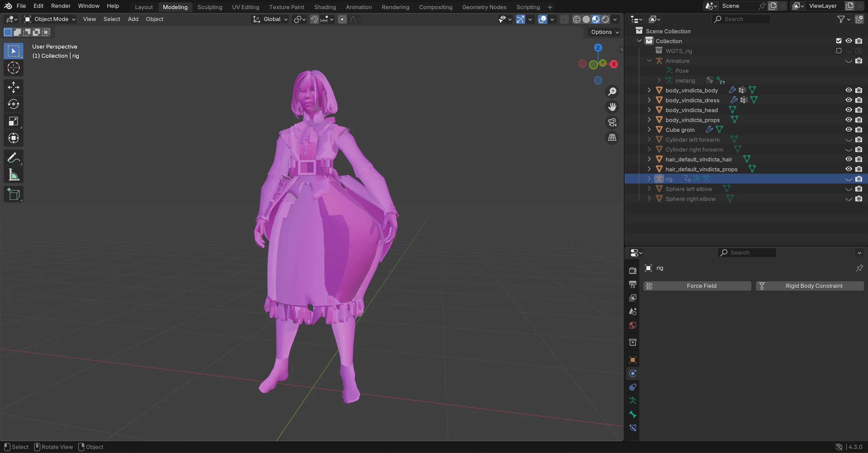
Task: Expand body_vindicta_dress in the outliner
Action: click(649, 100)
